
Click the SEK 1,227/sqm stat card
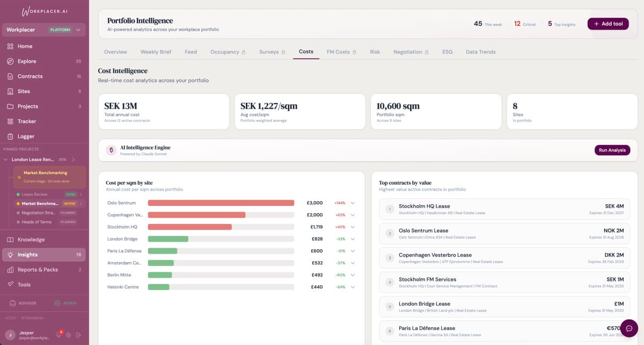click(x=300, y=111)
